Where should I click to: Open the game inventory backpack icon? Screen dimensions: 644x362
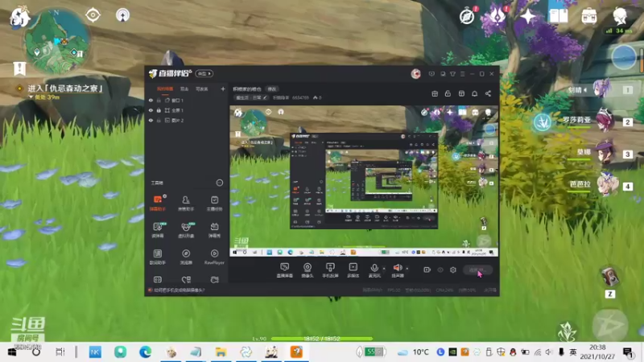589,16
